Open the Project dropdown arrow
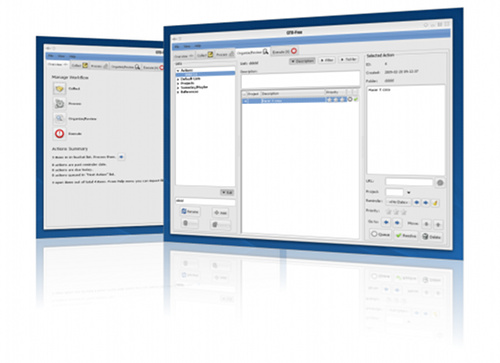500x363 pixels. point(409,193)
